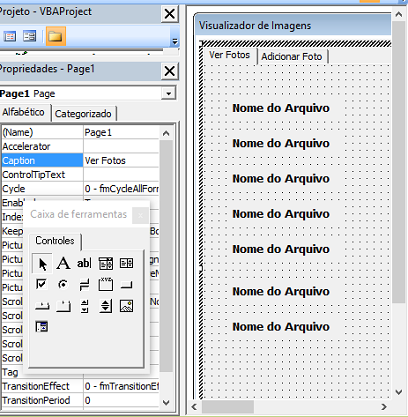Pick the ListBox control tool

[127, 263]
